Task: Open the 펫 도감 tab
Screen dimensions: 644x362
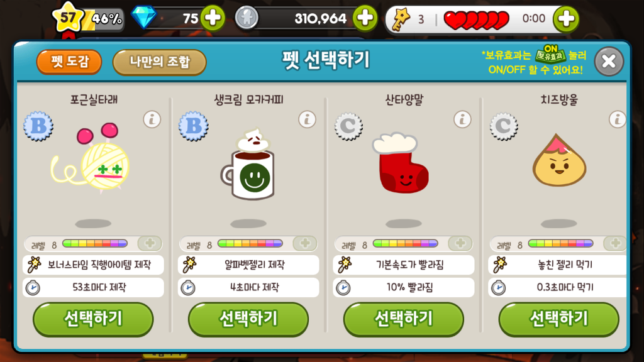Action: click(69, 62)
